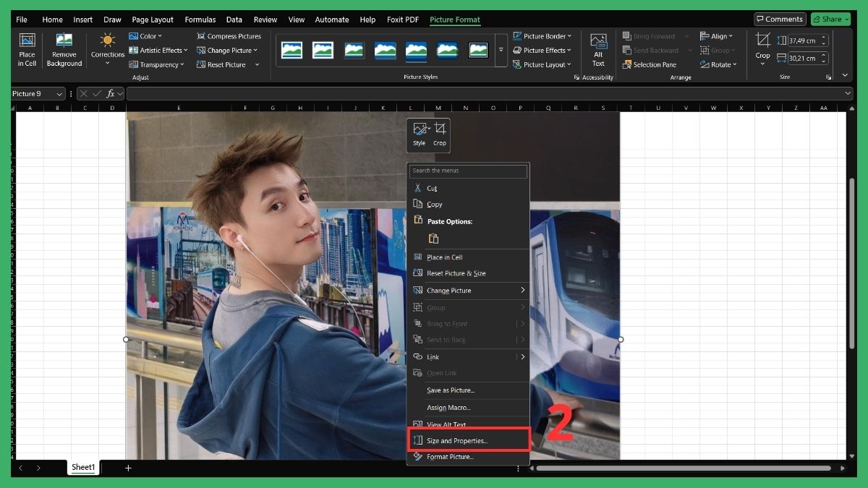Expand the Picture Styles gallery
Screen dimensions: 868x488
[500, 49]
